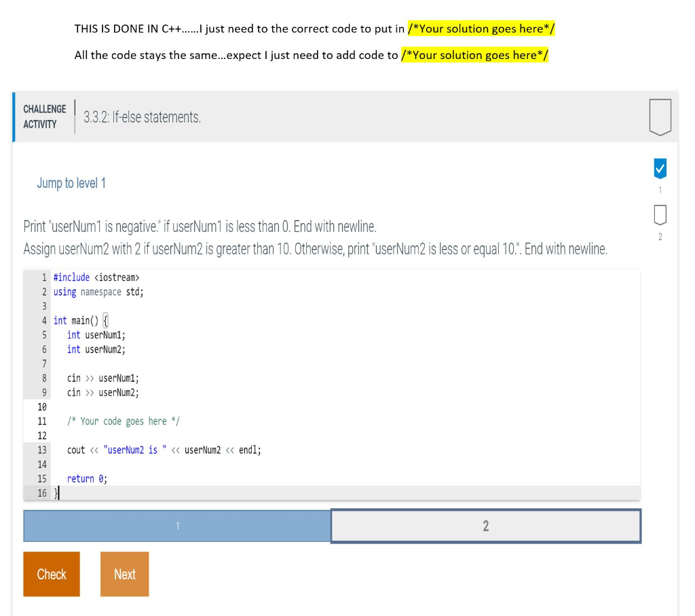
Task: Click the 'cin >> userNum1;' line
Action: tap(103, 378)
